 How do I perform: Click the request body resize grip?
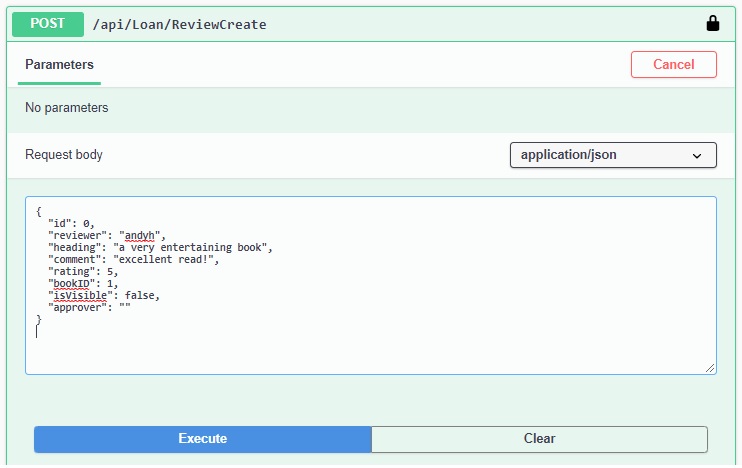(x=710, y=368)
